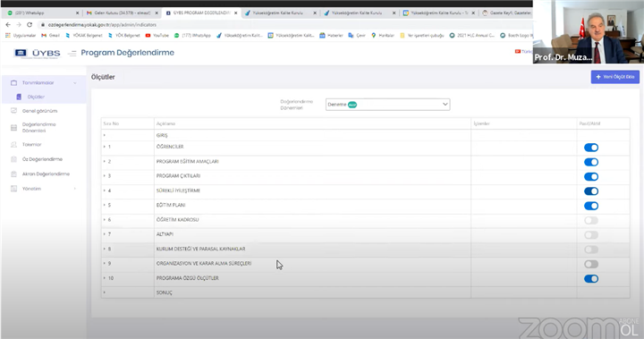Enable ORGANİZASYON VE KARAR ALMA SÜREÇLERİ switch
The height and width of the screenshot is (339, 644).
[591, 264]
